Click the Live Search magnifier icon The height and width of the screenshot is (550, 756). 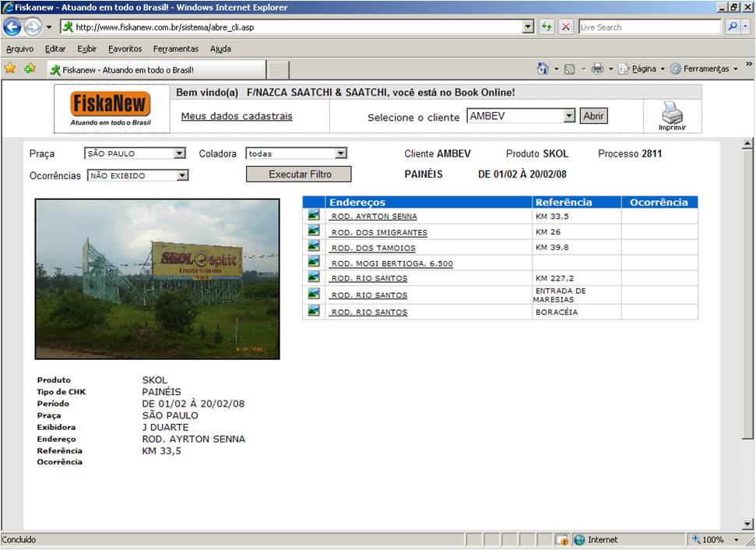click(x=733, y=27)
